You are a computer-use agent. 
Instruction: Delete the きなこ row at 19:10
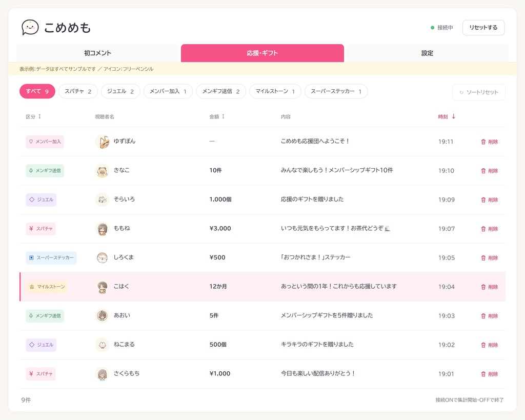(490, 171)
